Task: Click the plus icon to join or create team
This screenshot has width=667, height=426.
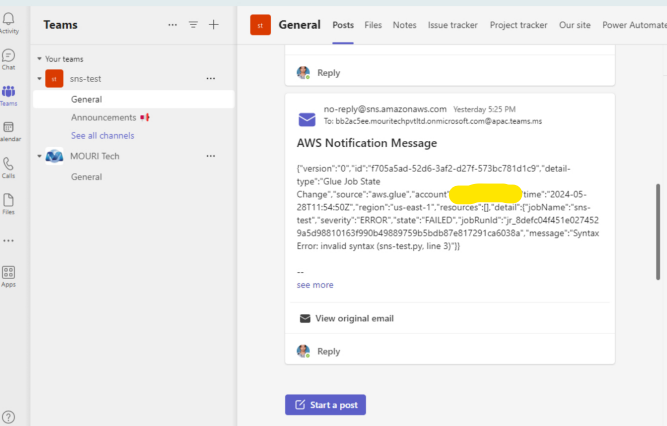Action: [x=213, y=25]
